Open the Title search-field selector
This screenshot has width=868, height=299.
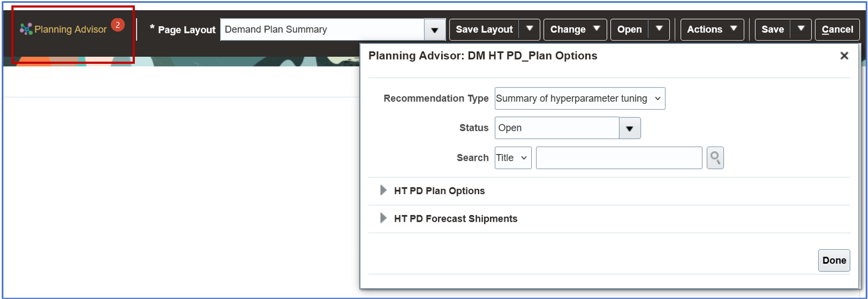click(x=513, y=158)
